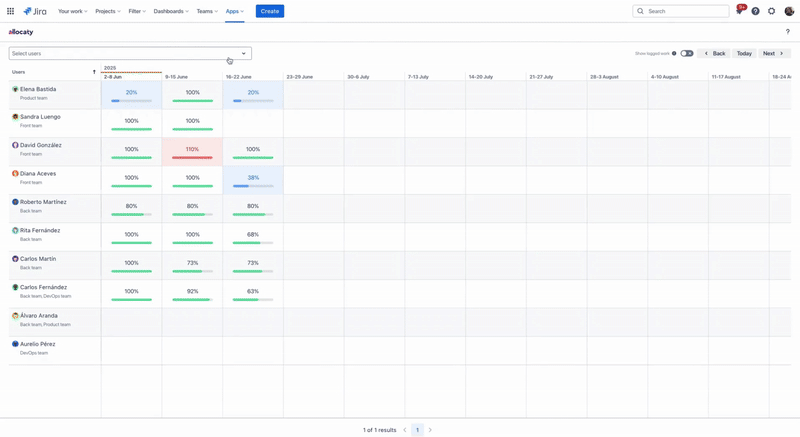Toggle the Show logged work switch
Image resolution: width=800 pixels, height=437 pixels.
[687, 53]
